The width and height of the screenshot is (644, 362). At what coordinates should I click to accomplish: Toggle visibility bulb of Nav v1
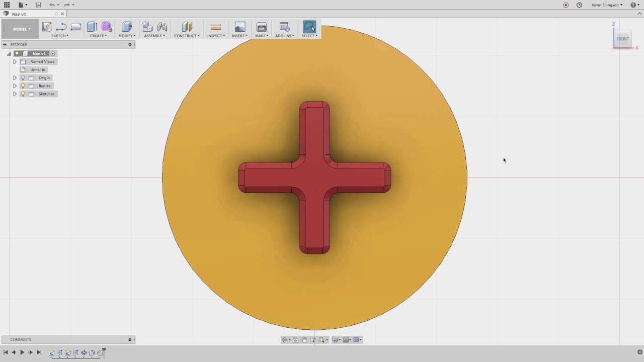(x=17, y=54)
